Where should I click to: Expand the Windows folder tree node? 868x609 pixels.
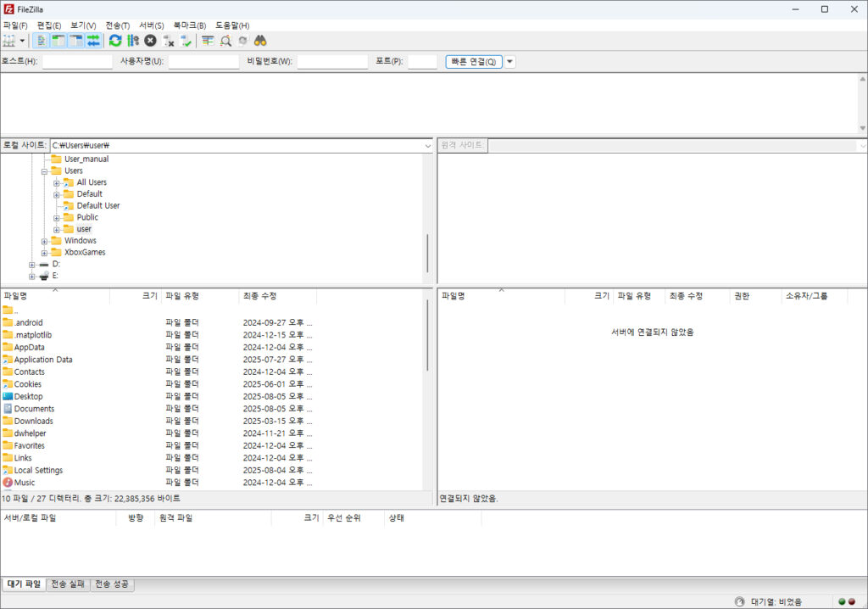point(44,241)
